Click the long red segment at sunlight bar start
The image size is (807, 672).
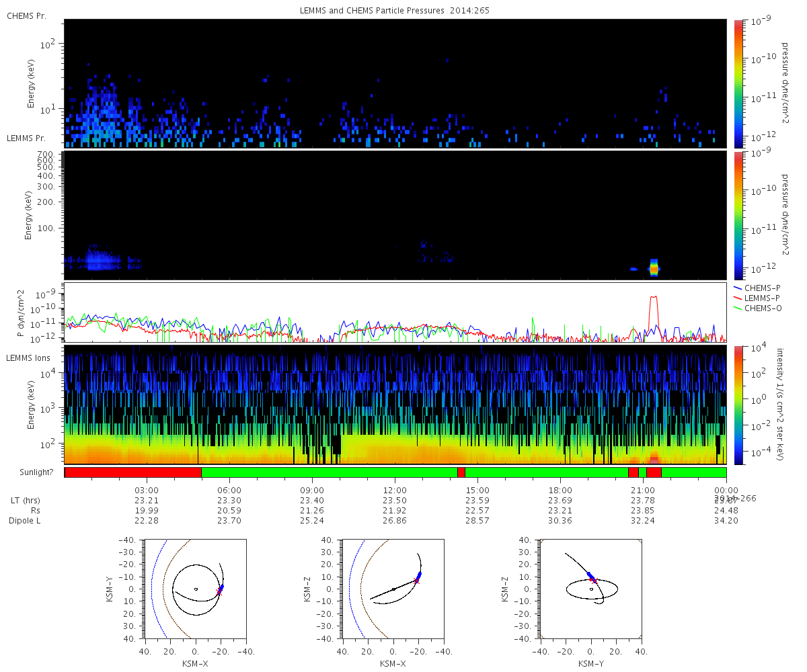[x=132, y=472]
